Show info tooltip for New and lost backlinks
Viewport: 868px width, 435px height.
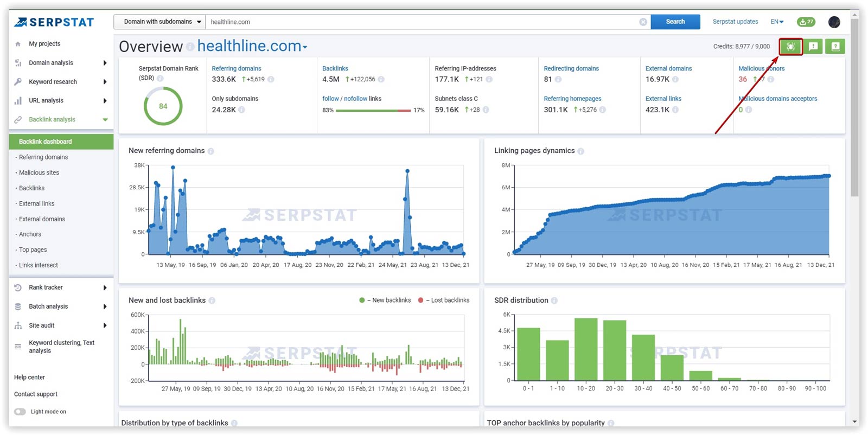pos(212,300)
